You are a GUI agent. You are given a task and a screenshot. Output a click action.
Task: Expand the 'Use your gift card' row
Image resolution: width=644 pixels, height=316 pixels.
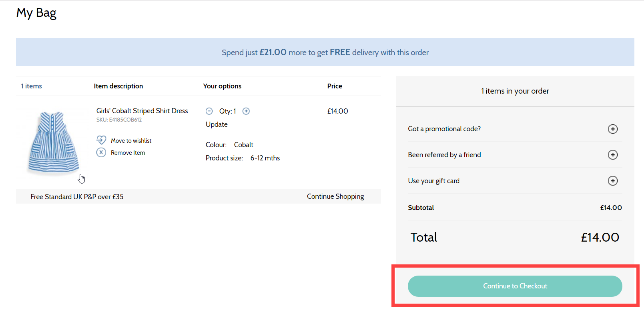(433, 181)
